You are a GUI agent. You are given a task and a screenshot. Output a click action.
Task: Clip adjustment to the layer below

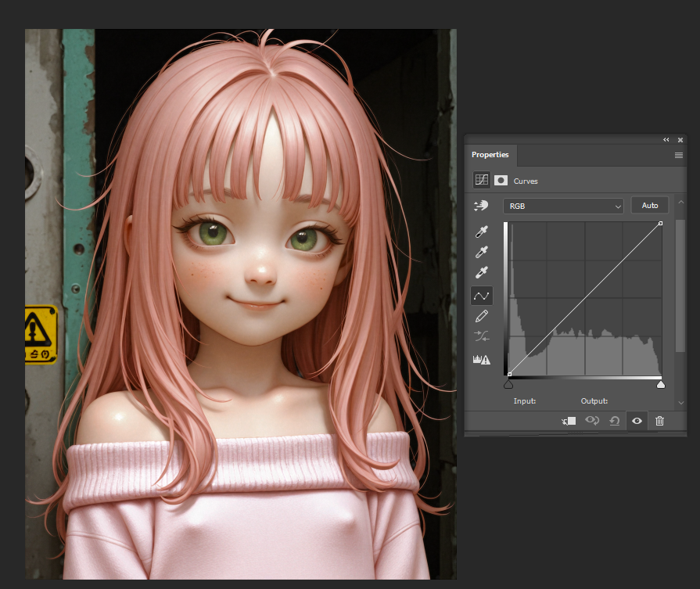pyautogui.click(x=569, y=421)
